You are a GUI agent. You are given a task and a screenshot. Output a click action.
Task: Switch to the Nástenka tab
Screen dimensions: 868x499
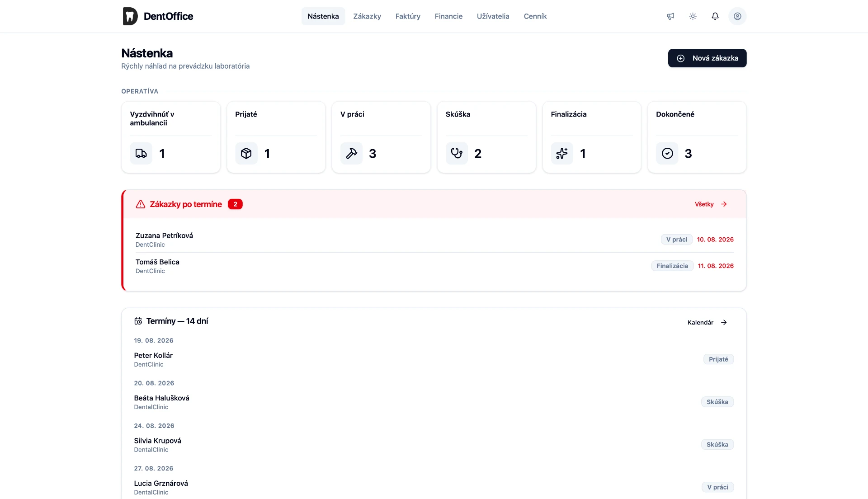click(323, 16)
